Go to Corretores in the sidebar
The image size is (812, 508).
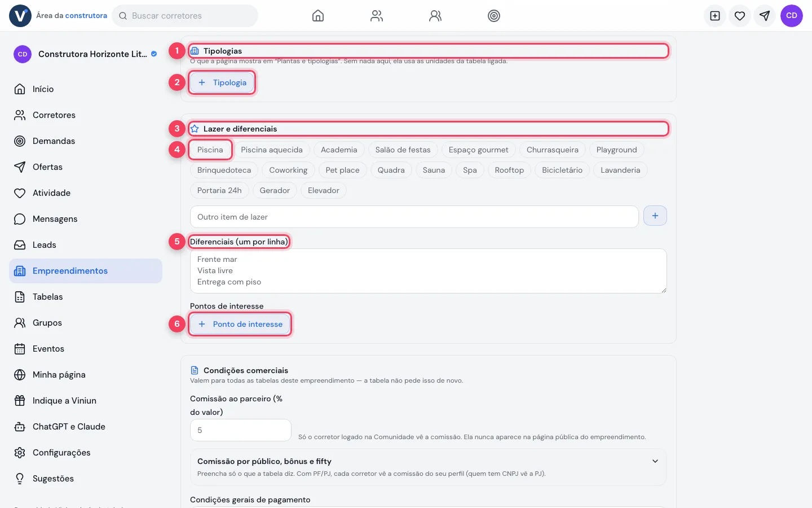86,115
